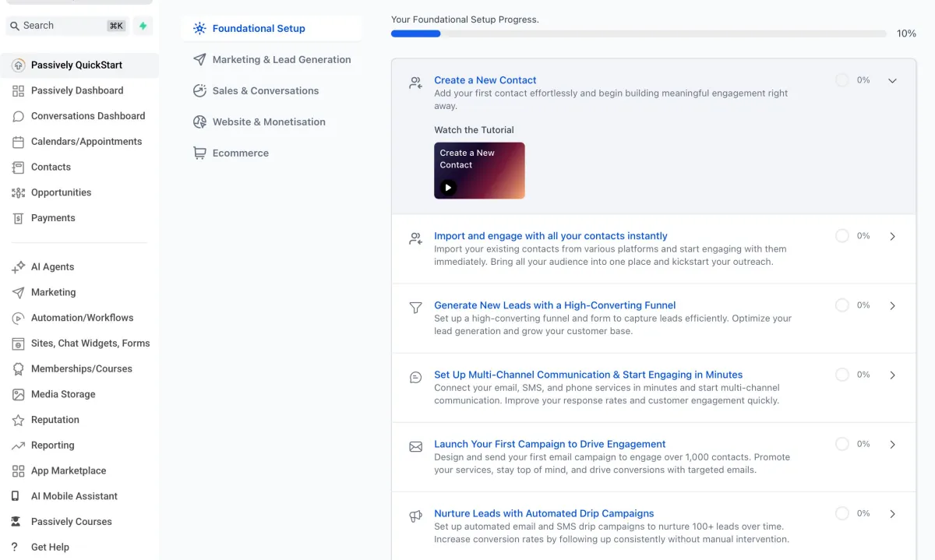Mark Import and engage contacts step complete
Screen dimensions: 935x560
coord(841,236)
